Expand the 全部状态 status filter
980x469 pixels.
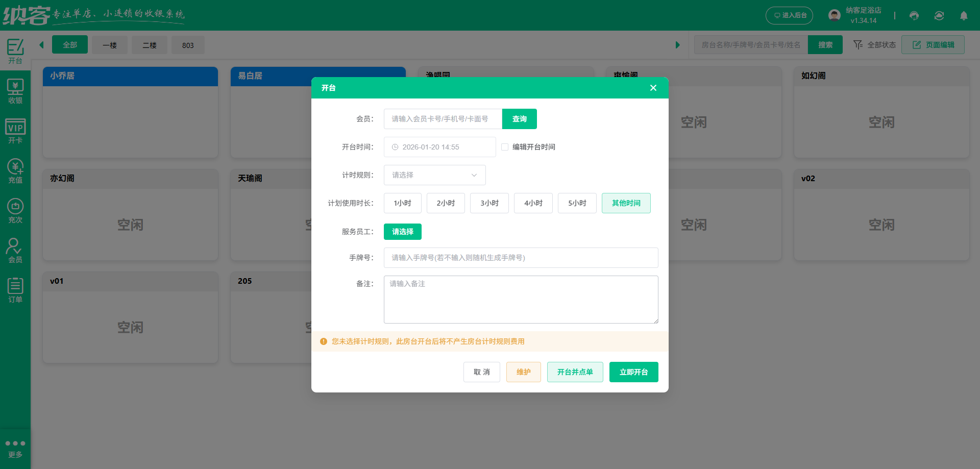874,44
